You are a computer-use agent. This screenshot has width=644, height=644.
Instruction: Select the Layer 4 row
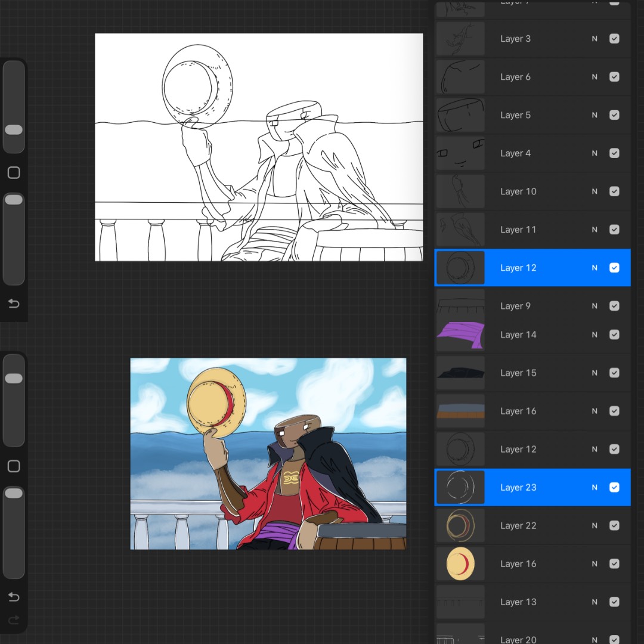[x=532, y=153]
